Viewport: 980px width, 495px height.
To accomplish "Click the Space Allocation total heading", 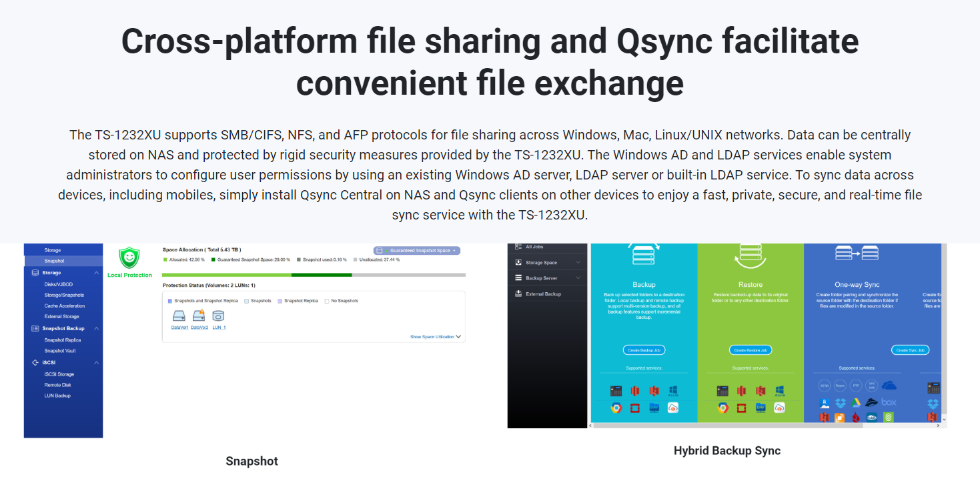I will (x=201, y=250).
